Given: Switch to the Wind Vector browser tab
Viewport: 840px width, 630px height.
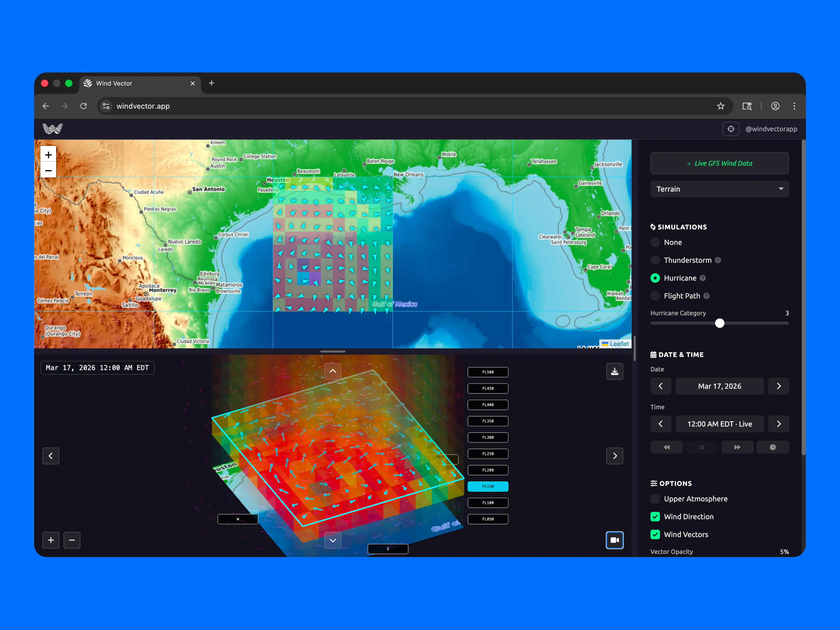Looking at the screenshot, I should point(140,83).
